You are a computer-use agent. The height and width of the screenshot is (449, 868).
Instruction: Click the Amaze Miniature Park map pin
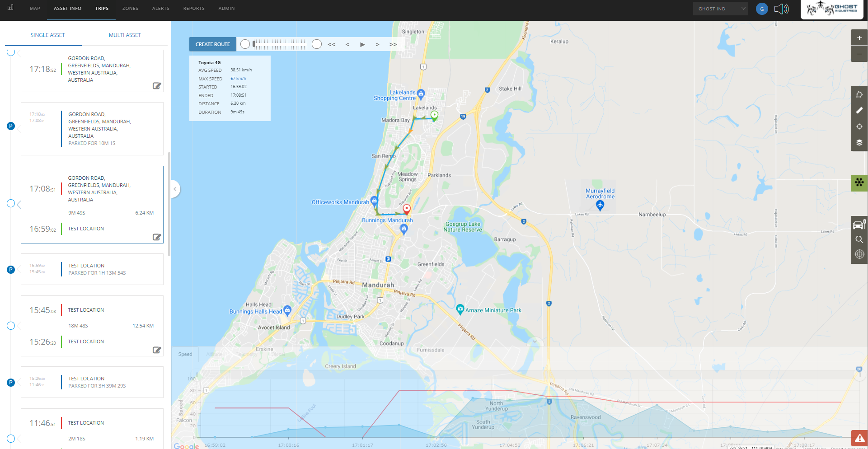point(460,309)
